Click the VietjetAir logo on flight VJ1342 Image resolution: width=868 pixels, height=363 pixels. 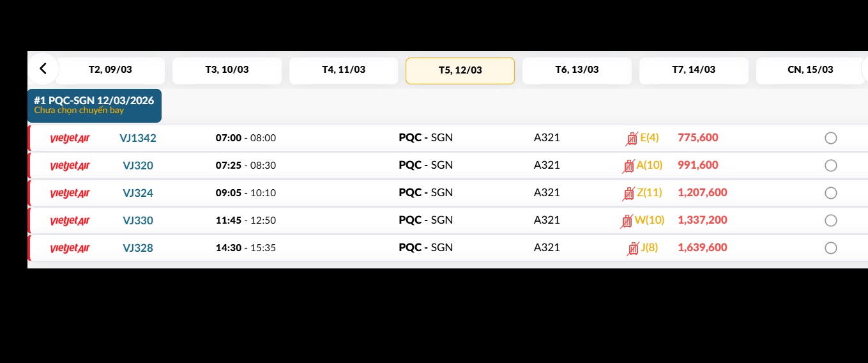[70, 138]
